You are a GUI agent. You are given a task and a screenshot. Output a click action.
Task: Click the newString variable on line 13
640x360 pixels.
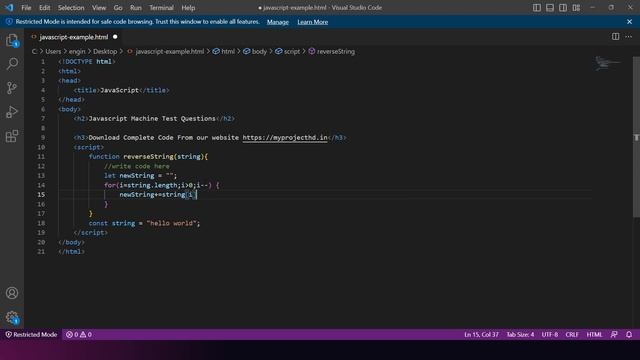pos(137,176)
